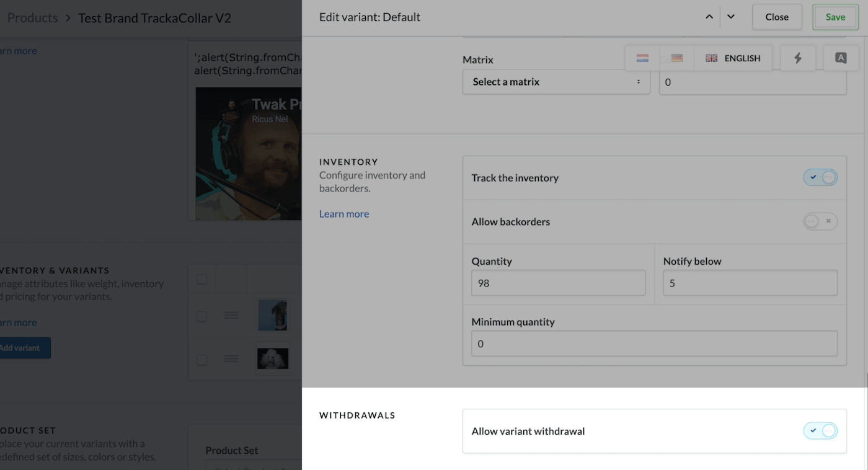Screen dimensions: 868x470
Task: Close the Edit variant panel
Action: pos(777,17)
